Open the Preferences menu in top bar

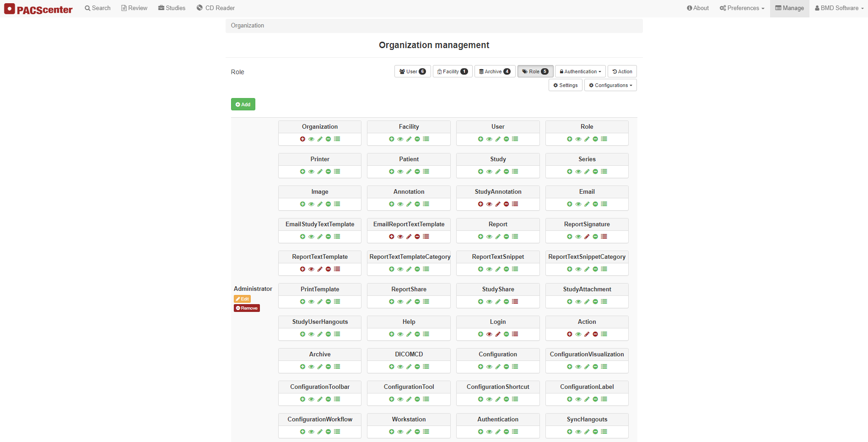click(x=742, y=8)
